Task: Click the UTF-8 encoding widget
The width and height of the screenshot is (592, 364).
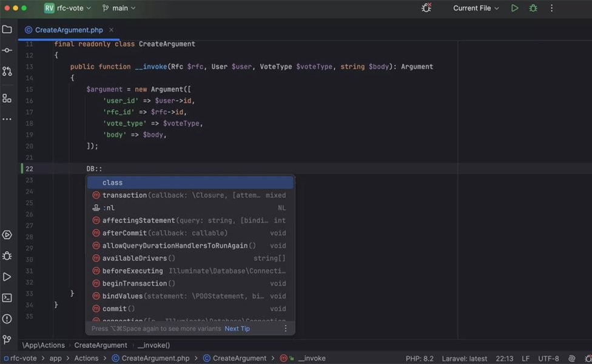Action: 548,359
